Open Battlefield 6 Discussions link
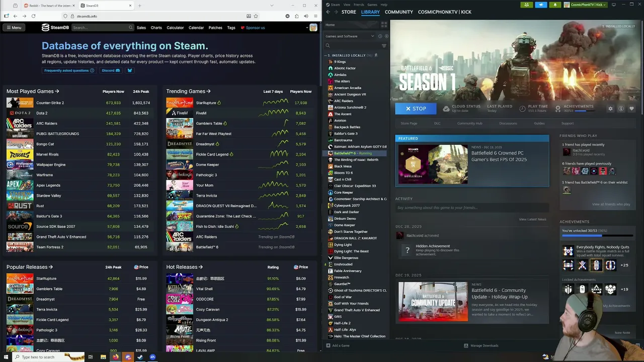This screenshot has width=644, height=362. tap(508, 123)
